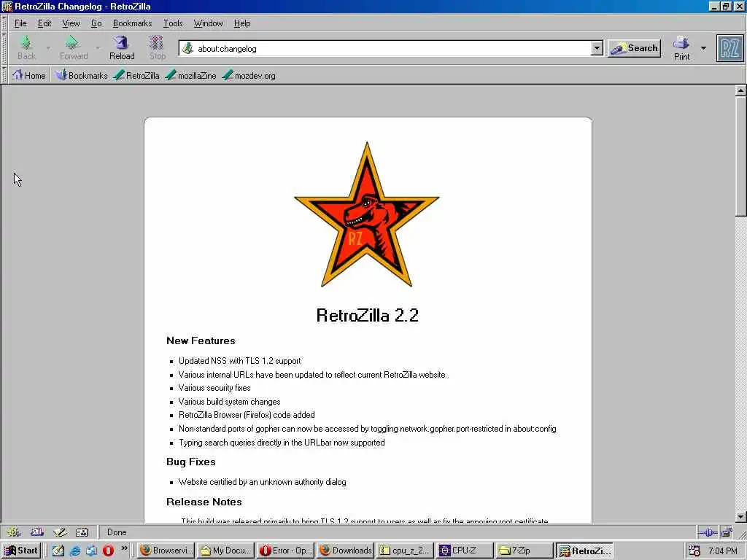This screenshot has height=560, width=747.
Task: Open the Go menu
Action: pyautogui.click(x=96, y=23)
